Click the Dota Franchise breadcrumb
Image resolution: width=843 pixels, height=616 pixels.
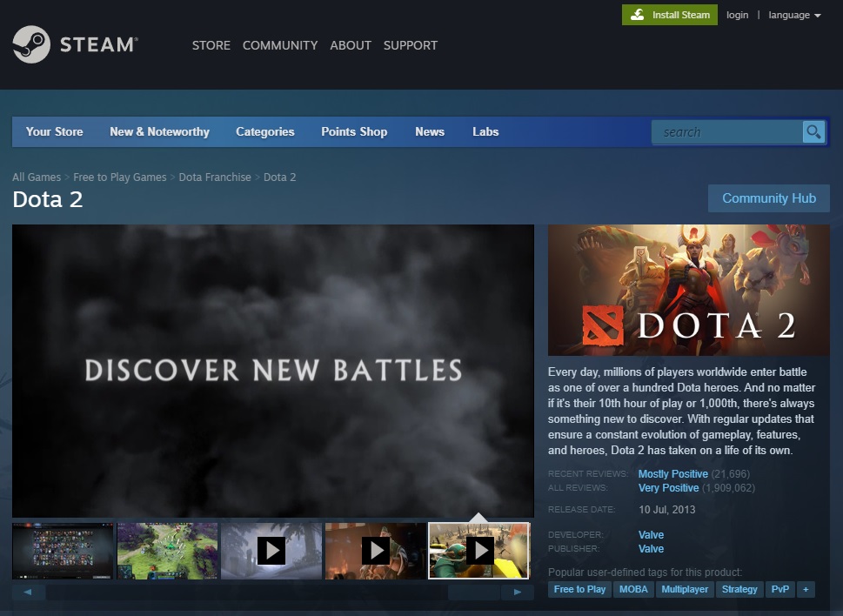click(215, 177)
